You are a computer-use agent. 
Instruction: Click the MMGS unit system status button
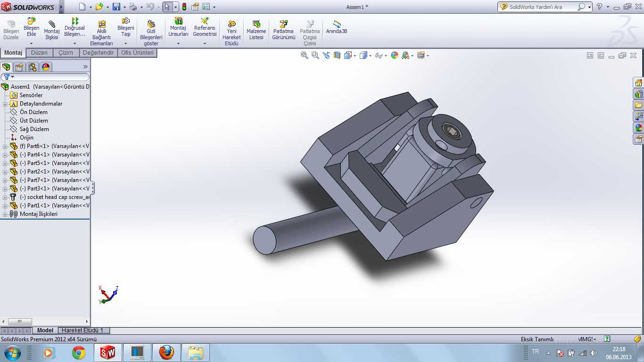click(x=587, y=339)
